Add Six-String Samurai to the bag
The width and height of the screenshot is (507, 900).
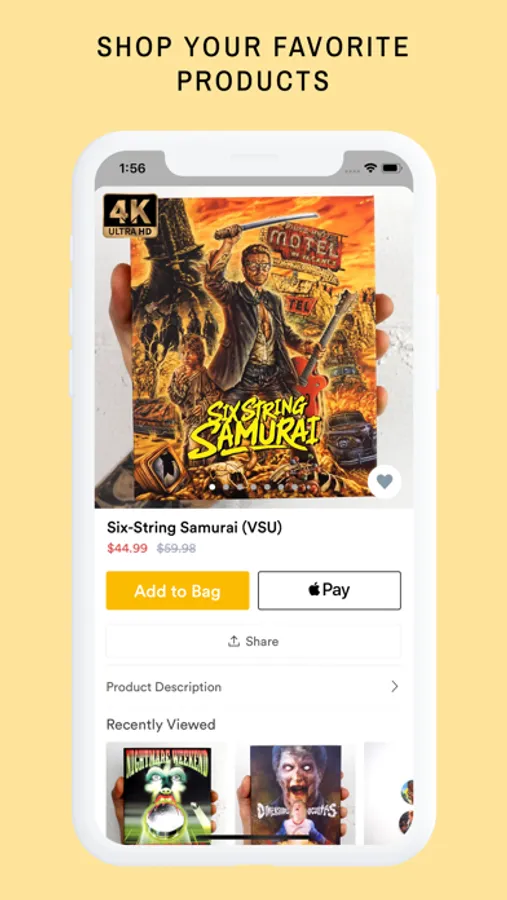[x=177, y=591]
